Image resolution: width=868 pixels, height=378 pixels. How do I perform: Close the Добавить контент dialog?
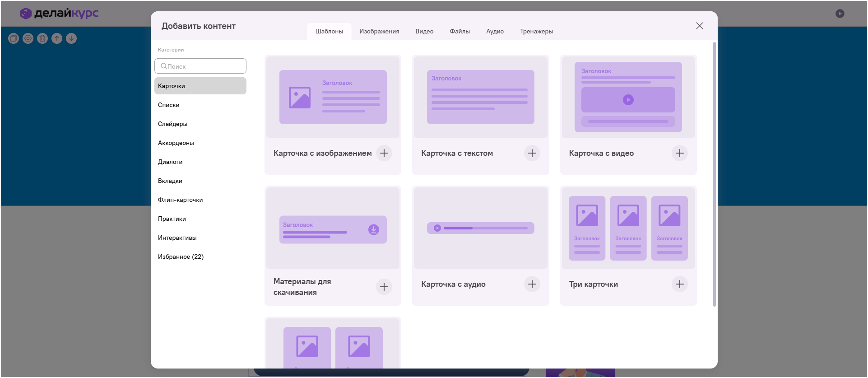[700, 26]
